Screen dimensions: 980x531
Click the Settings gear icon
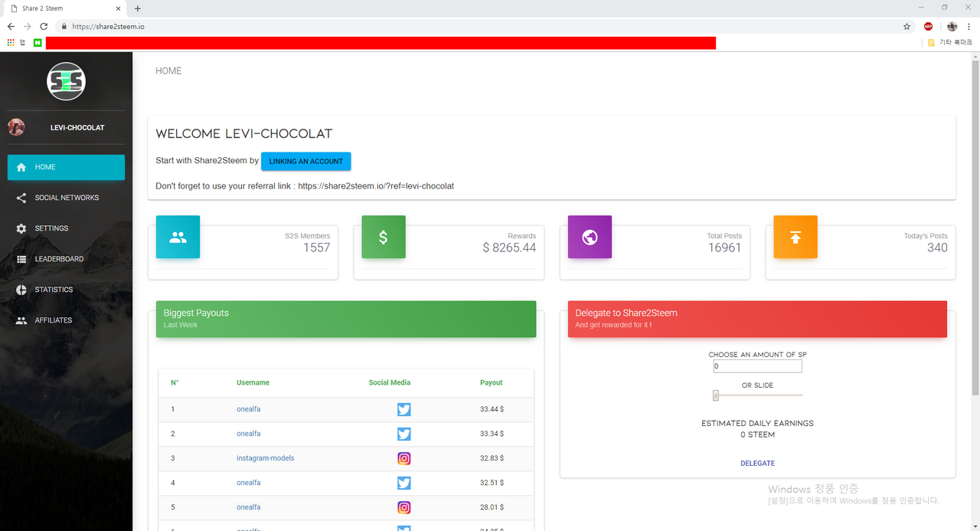pos(21,228)
